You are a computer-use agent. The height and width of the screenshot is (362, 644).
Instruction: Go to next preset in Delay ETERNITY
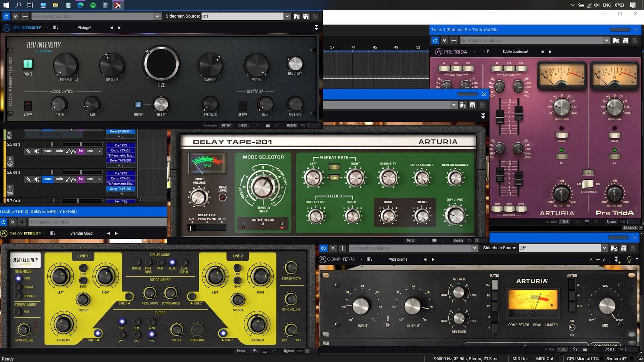point(116,233)
